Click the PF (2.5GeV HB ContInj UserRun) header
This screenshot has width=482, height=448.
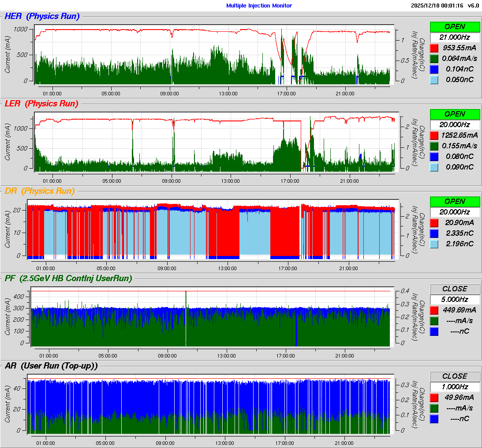(68, 279)
